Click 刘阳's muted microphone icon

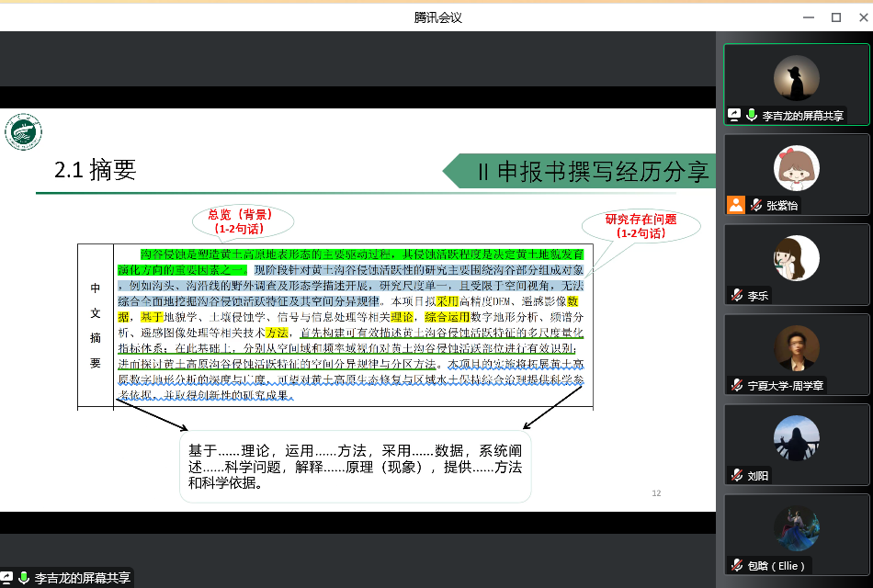click(736, 476)
